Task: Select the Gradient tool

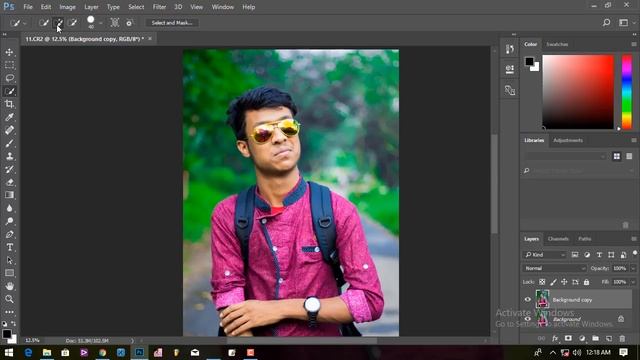Action: tap(9, 195)
